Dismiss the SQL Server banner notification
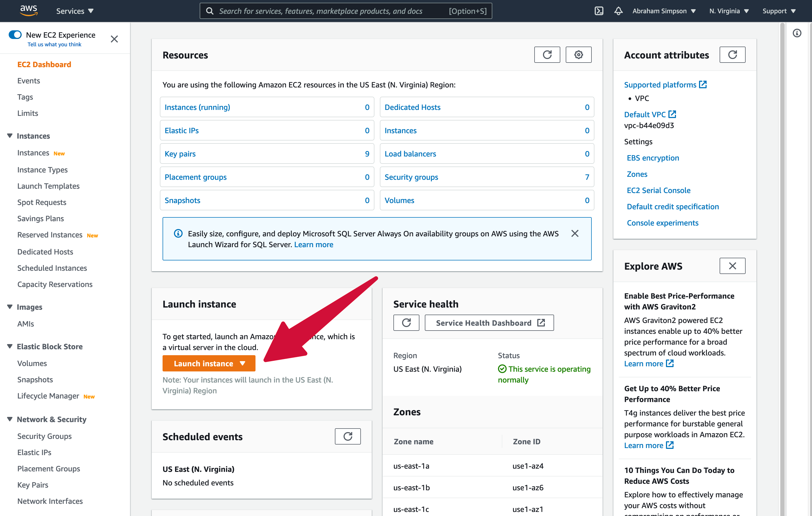The width and height of the screenshot is (812, 516). [575, 233]
